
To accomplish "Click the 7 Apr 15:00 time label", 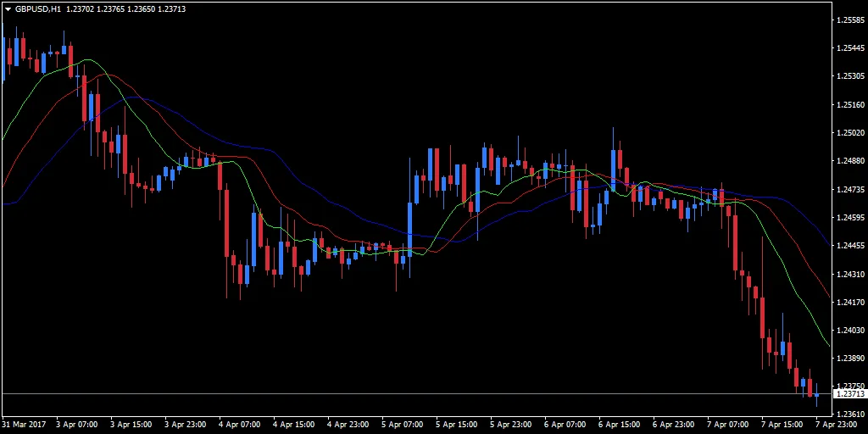I will tap(782, 425).
